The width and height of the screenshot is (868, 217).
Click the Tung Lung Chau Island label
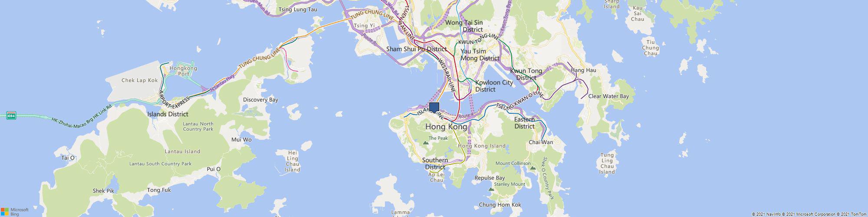pyautogui.click(x=607, y=163)
